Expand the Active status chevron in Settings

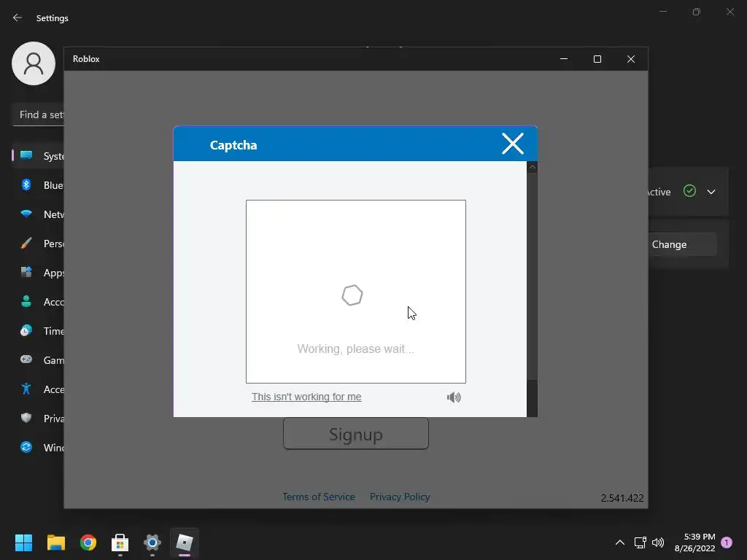pos(711,192)
